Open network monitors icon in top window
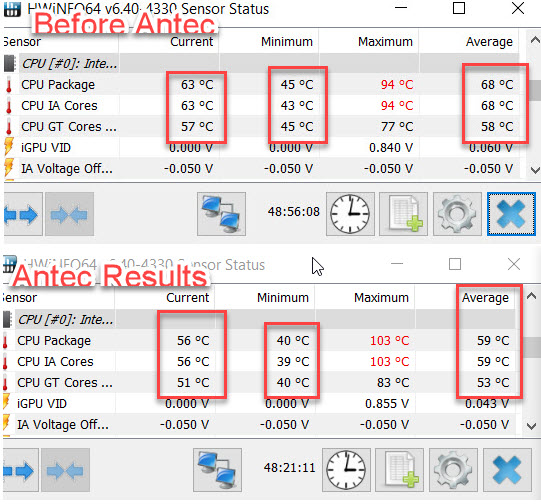This screenshot has width=541, height=504. [221, 214]
